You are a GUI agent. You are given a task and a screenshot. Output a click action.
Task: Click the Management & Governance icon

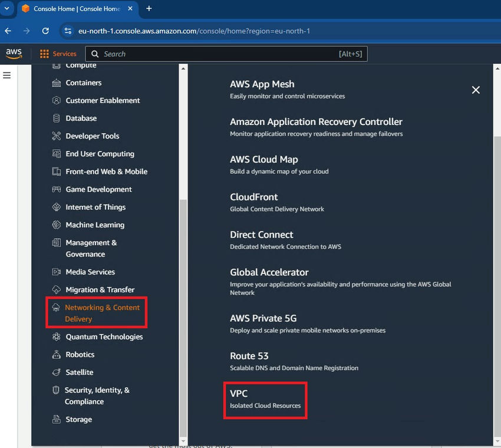[x=56, y=242]
